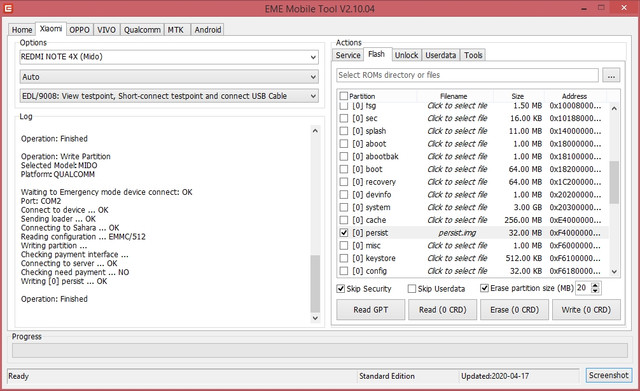Open the MTK tab
The height and width of the screenshot is (391, 640).
176,30
